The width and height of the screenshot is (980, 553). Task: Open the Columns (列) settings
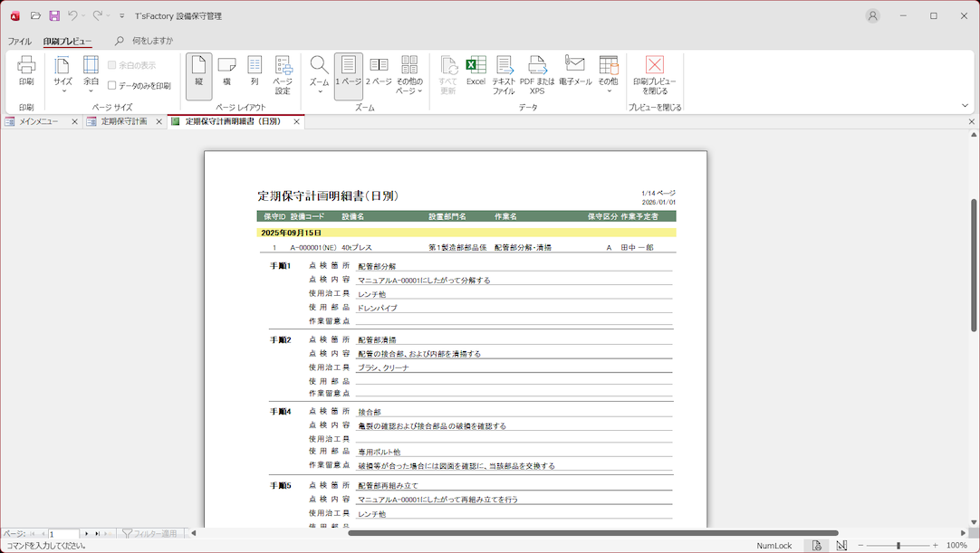coord(255,71)
